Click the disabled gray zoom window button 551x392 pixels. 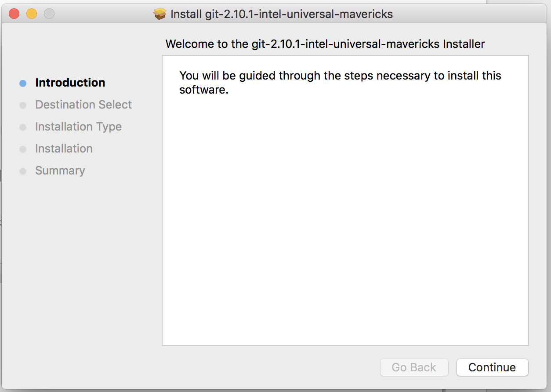(x=49, y=14)
